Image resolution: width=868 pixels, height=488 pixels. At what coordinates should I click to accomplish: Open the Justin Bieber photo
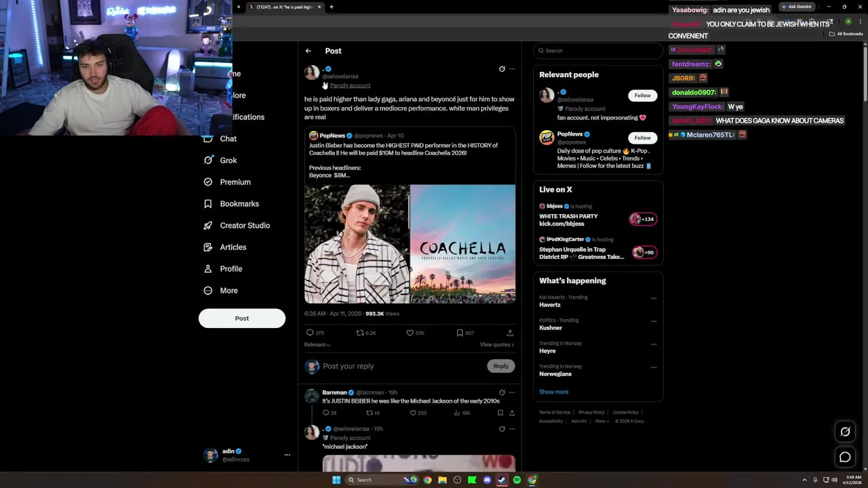click(357, 244)
